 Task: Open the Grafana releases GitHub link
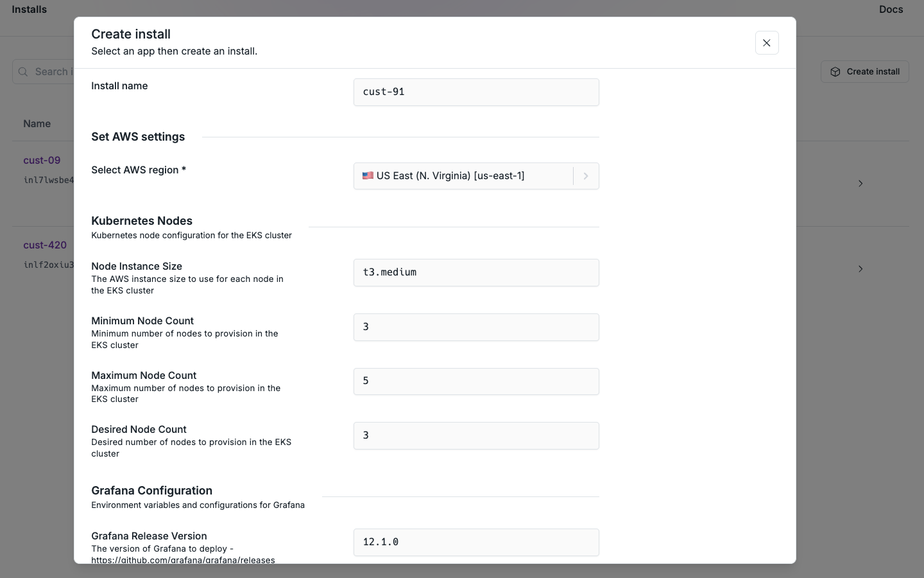click(x=184, y=560)
